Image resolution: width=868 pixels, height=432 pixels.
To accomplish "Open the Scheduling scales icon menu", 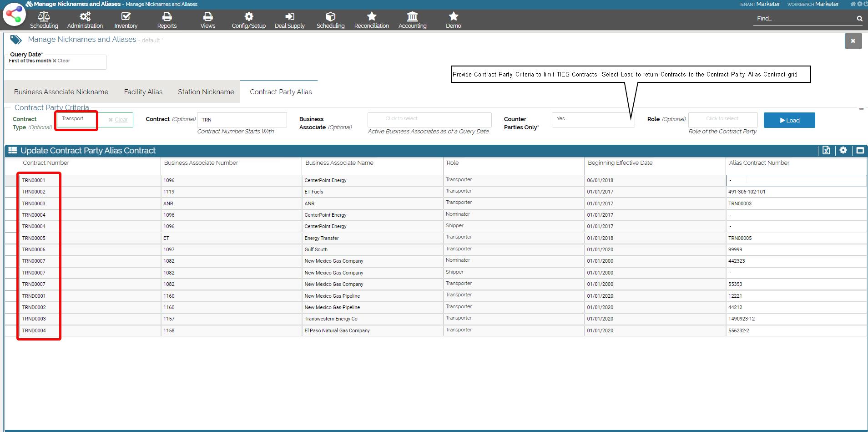I will (x=44, y=20).
